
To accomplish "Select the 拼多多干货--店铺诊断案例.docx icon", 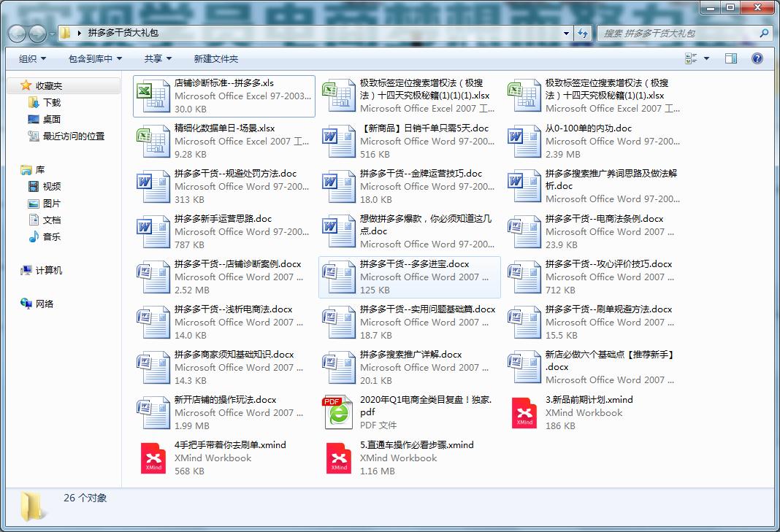I will (153, 277).
